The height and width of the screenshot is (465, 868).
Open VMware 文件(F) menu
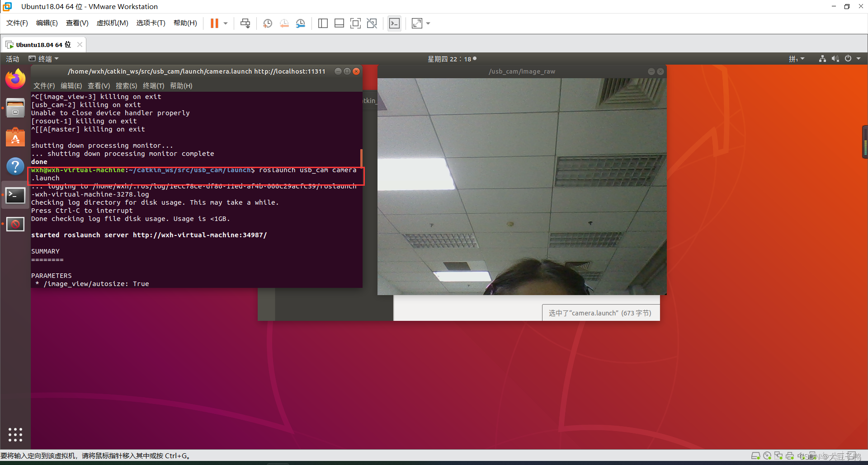pyautogui.click(x=17, y=23)
